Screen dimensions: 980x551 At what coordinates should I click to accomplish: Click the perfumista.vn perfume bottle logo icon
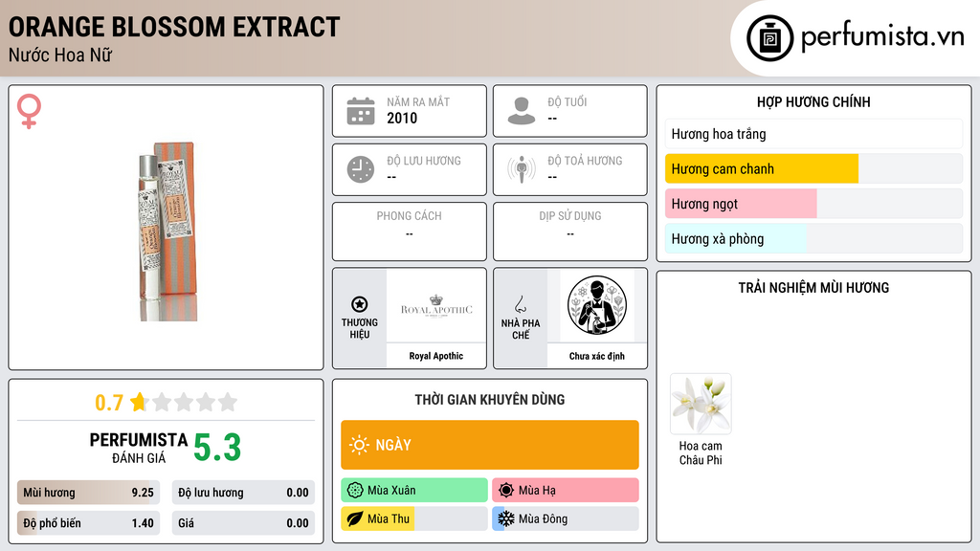pyautogui.click(x=769, y=38)
